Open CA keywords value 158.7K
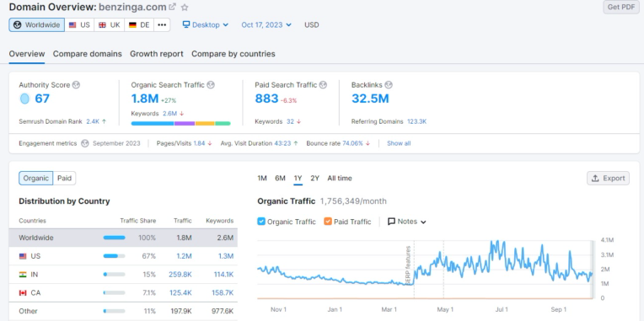This screenshot has width=644, height=321. pos(223,293)
